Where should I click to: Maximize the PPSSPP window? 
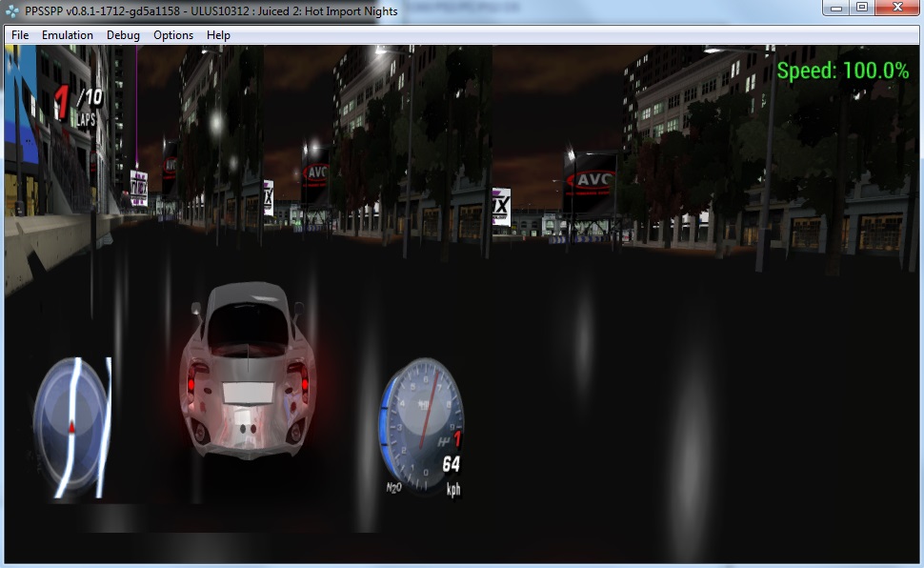point(862,8)
